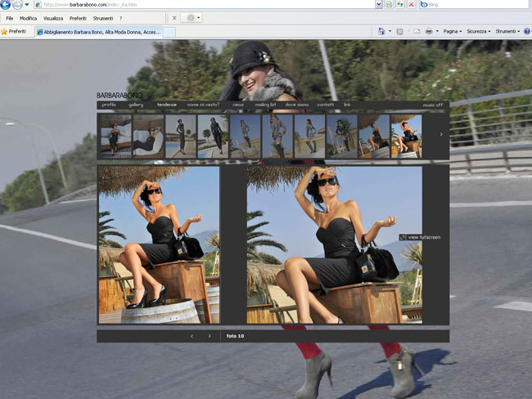
Task: Open the mailing list page
Action: click(265, 105)
